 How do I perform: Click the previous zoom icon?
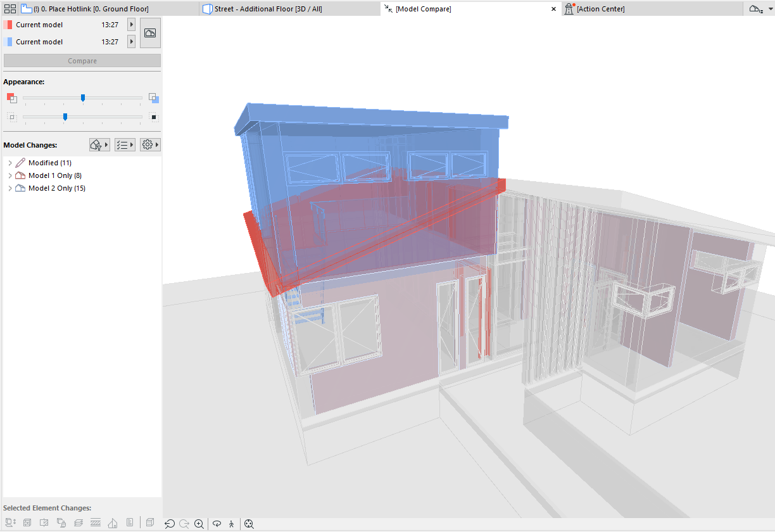170,524
